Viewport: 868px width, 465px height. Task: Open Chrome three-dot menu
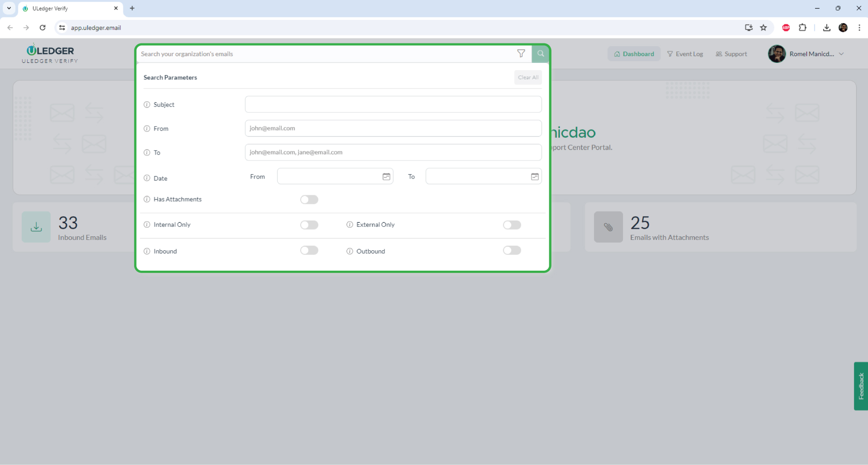[859, 28]
